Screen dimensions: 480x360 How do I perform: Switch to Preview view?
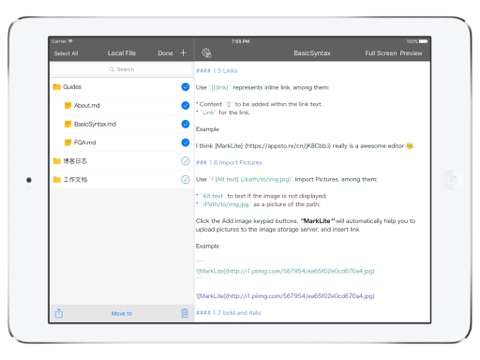pos(411,53)
